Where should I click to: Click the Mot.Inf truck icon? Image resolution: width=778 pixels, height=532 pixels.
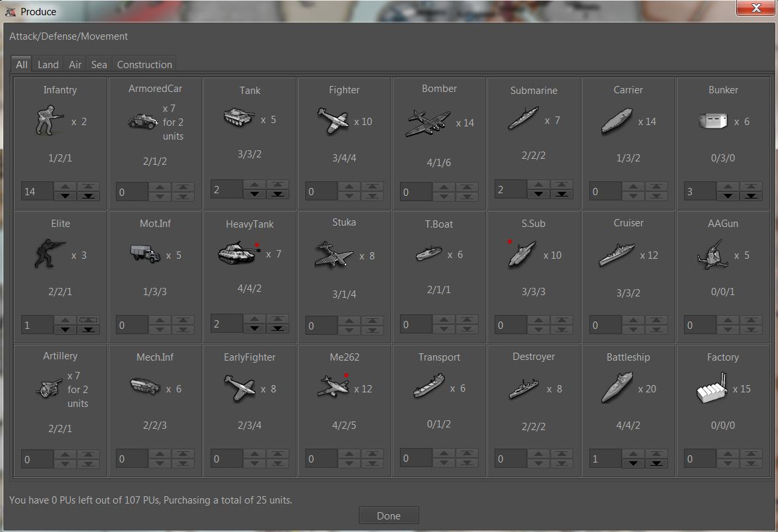(x=144, y=254)
